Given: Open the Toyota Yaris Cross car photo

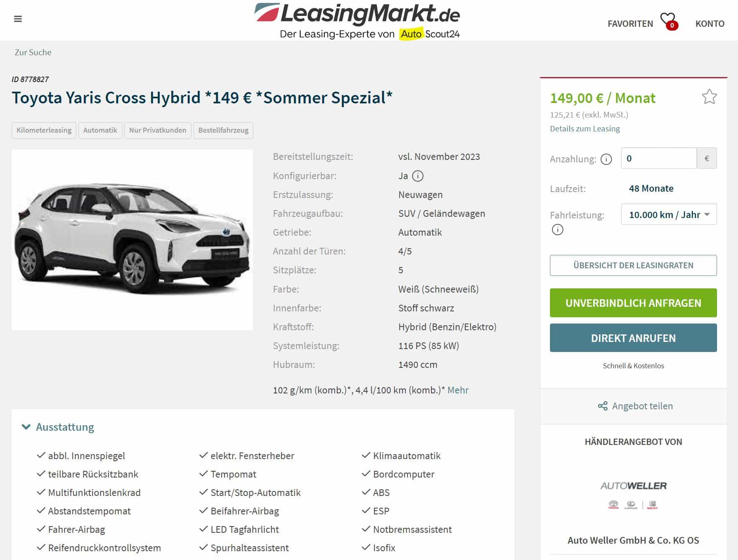Looking at the screenshot, I should point(132,240).
